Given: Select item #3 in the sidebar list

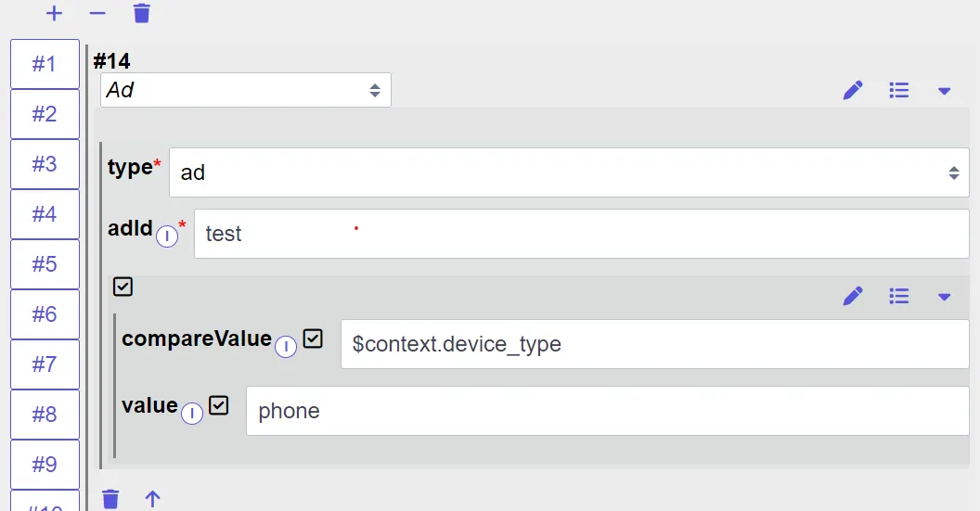Looking at the screenshot, I should click(x=45, y=164).
